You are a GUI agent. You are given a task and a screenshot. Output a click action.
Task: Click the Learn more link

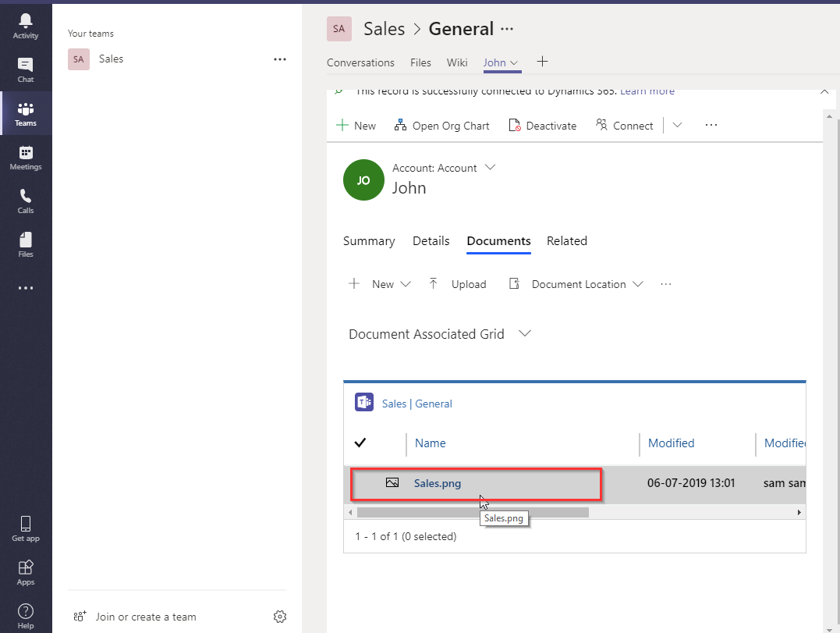(647, 91)
